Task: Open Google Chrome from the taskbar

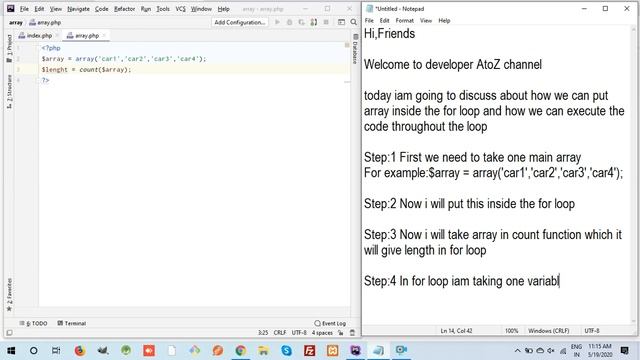Action: (x=240, y=350)
